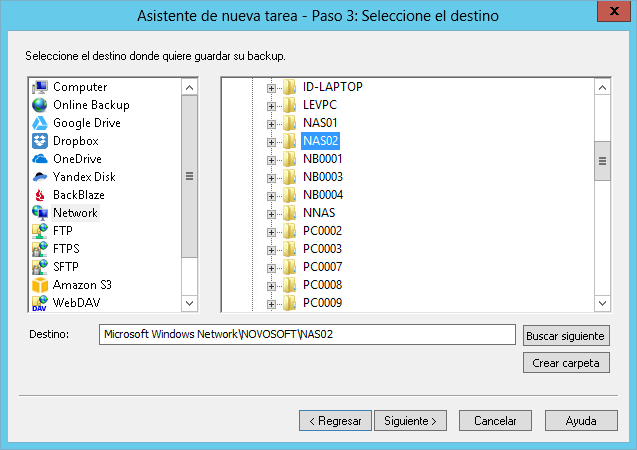
Task: Choose the OneDrive cloud icon
Action: point(40,159)
